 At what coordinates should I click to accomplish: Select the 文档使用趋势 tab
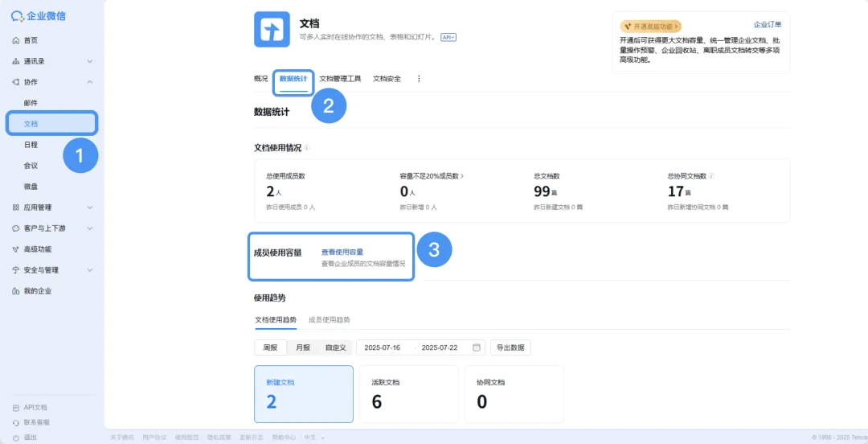[276, 320]
